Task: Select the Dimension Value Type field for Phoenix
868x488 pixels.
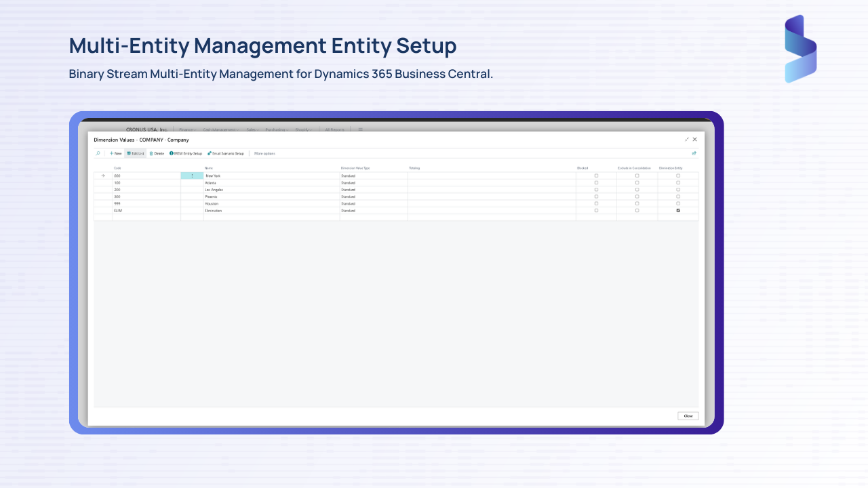Action: coord(374,197)
